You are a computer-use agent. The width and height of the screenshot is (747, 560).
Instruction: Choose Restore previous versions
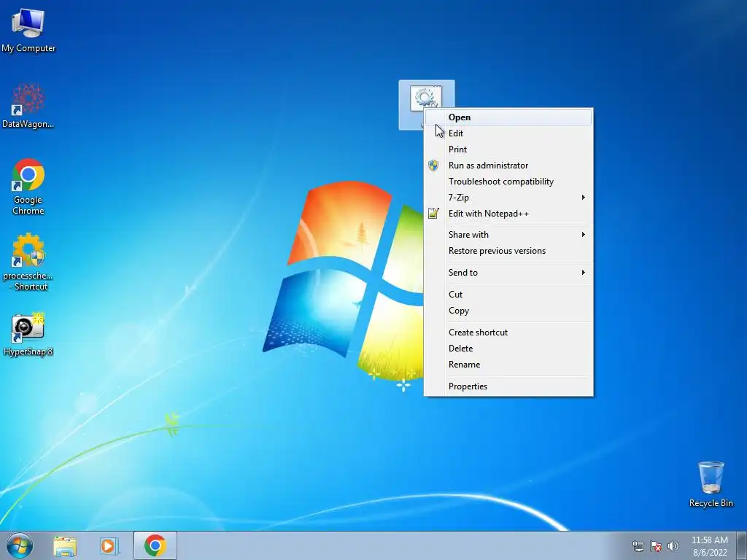508,251
